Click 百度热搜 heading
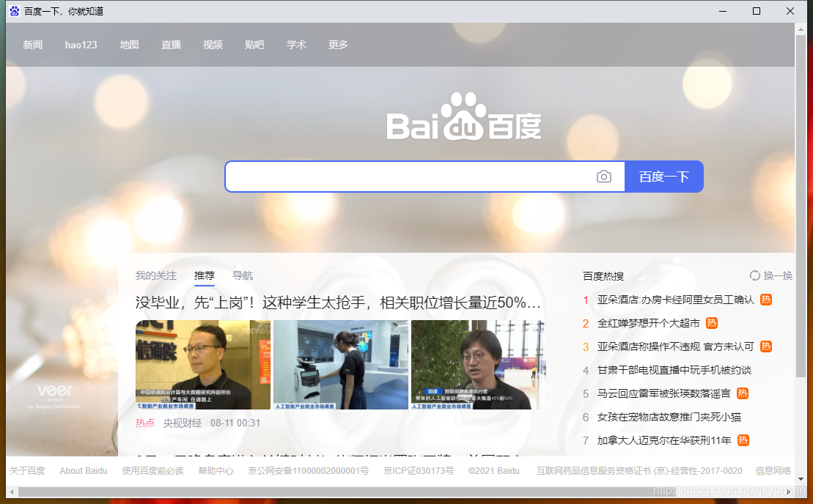The width and height of the screenshot is (813, 504). coord(603,276)
